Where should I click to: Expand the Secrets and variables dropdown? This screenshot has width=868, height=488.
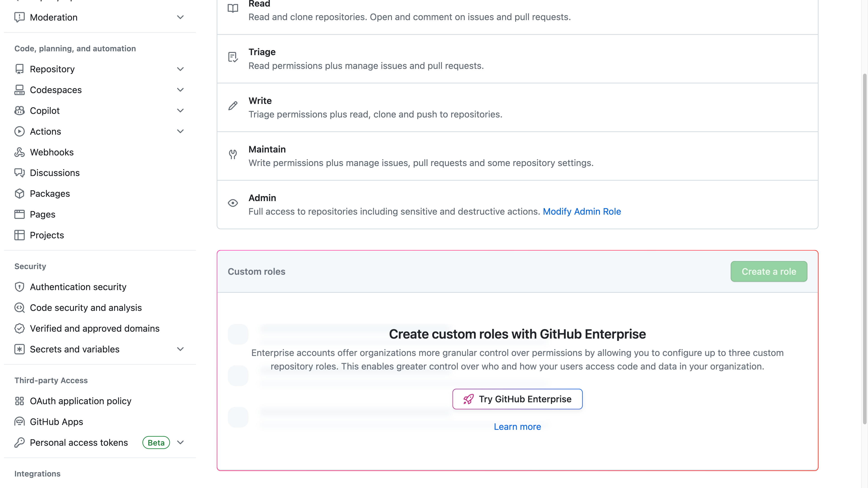pos(179,349)
